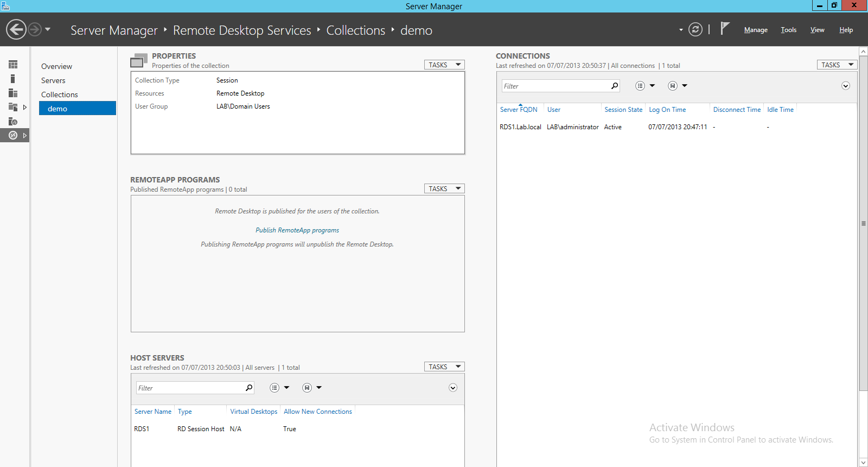The image size is (868, 467).
Task: Open the Tools menu
Action: coord(789,30)
